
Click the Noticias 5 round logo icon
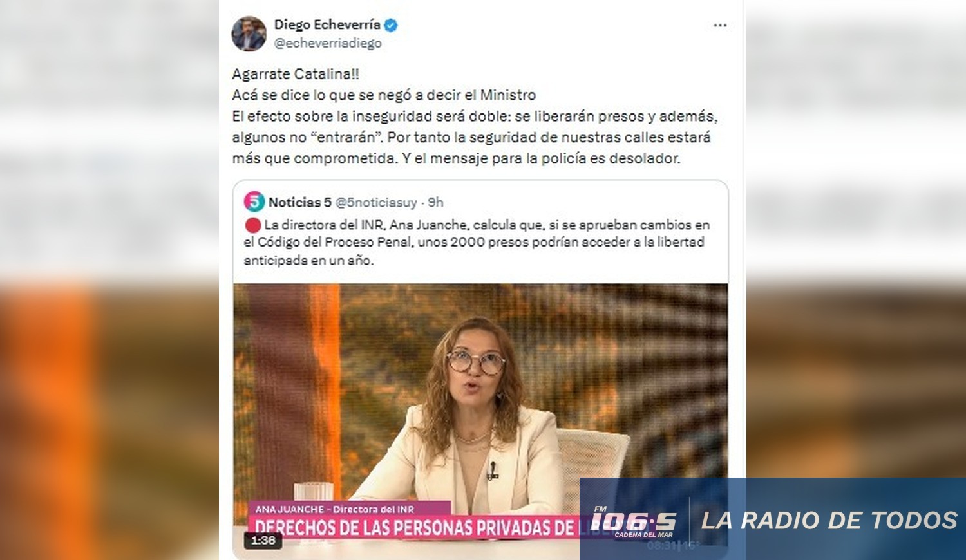point(254,202)
